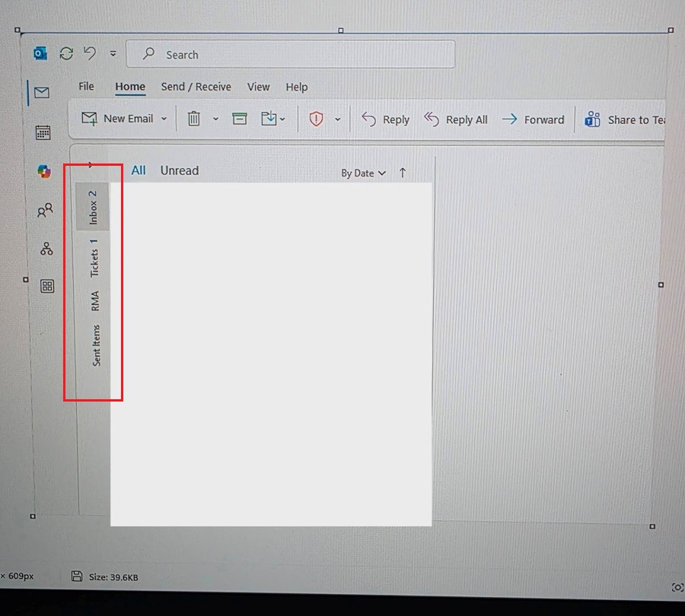
Task: Click the Share to Teams button
Action: [625, 119]
